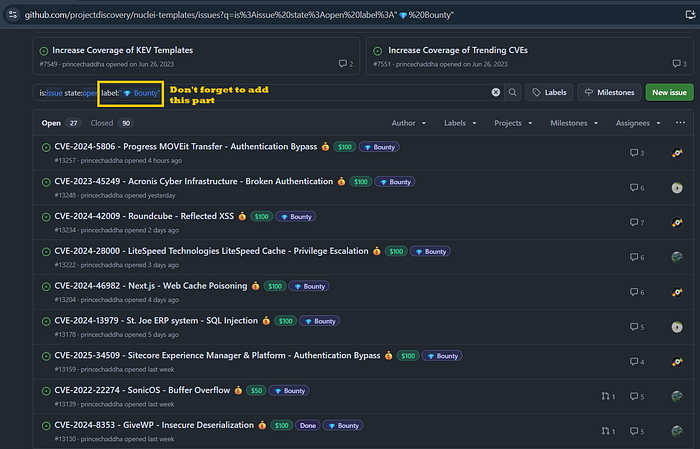Viewport: 700px width, 449px height.
Task: Click the install app icon in address bar
Action: point(690,15)
